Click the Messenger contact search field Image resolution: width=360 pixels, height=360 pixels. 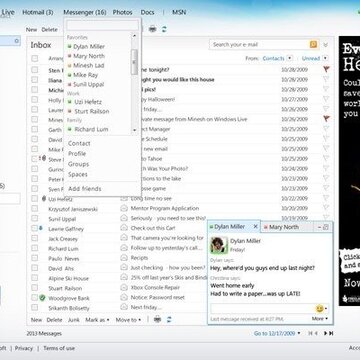(102, 25)
